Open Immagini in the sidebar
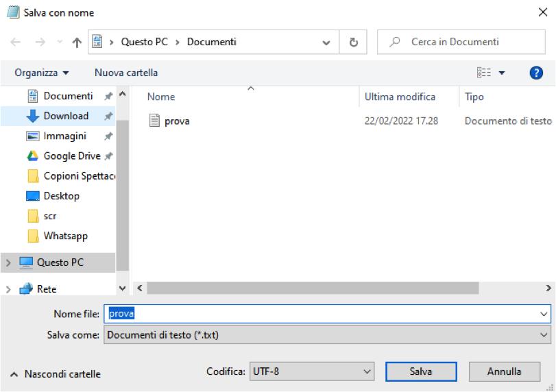The width and height of the screenshot is (556, 392). (65, 136)
